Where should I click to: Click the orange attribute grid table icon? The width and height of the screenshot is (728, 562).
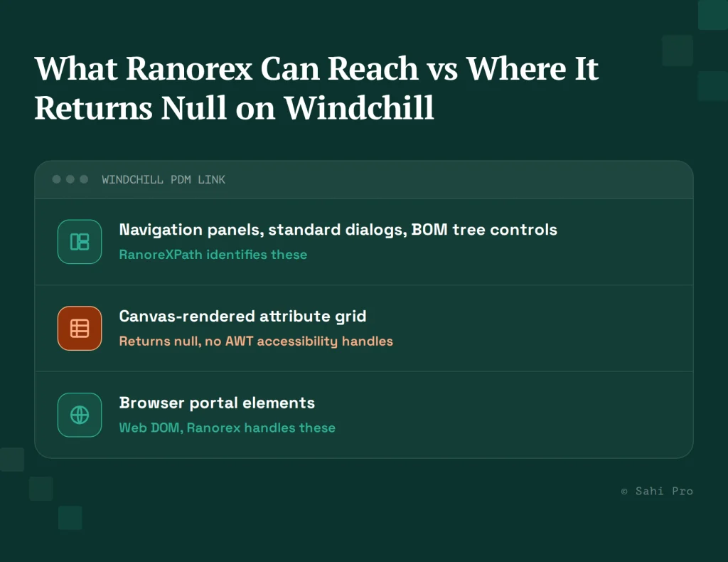tap(80, 329)
